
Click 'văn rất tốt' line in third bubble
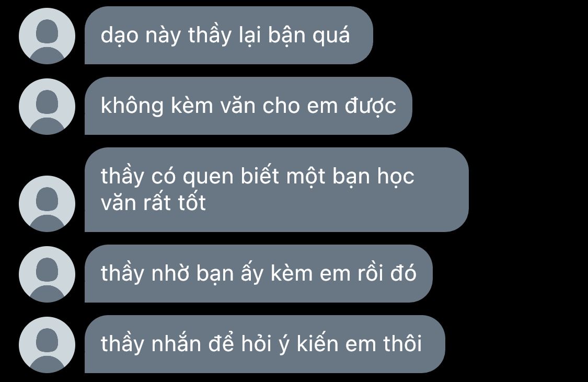tap(153, 203)
